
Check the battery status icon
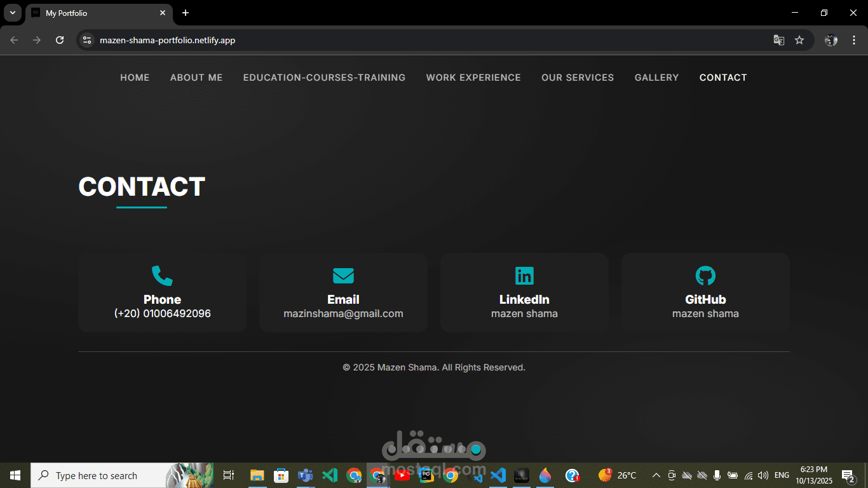point(733,475)
